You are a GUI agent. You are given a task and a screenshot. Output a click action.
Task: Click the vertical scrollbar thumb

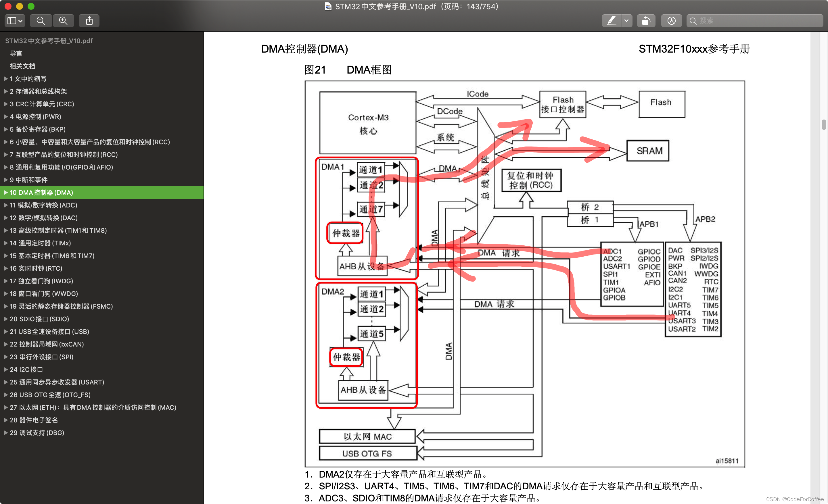(824, 125)
